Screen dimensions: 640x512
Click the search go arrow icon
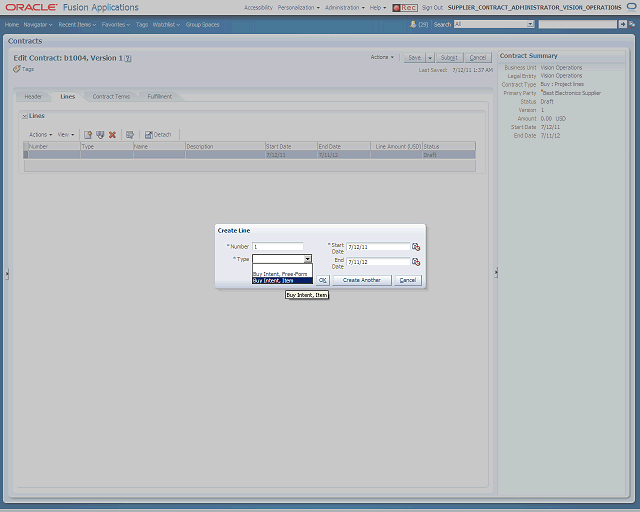[x=622, y=24]
